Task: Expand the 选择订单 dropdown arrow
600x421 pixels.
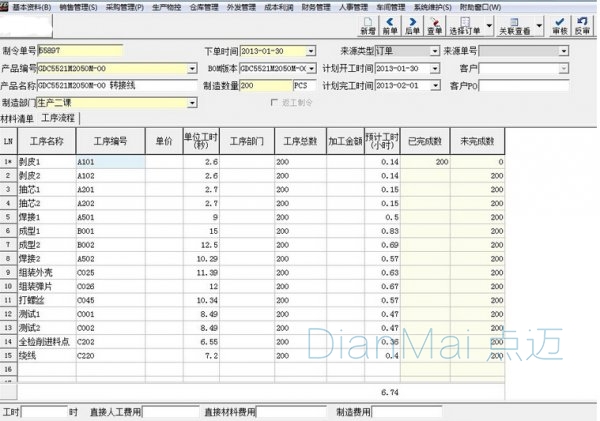Action: coord(489,26)
